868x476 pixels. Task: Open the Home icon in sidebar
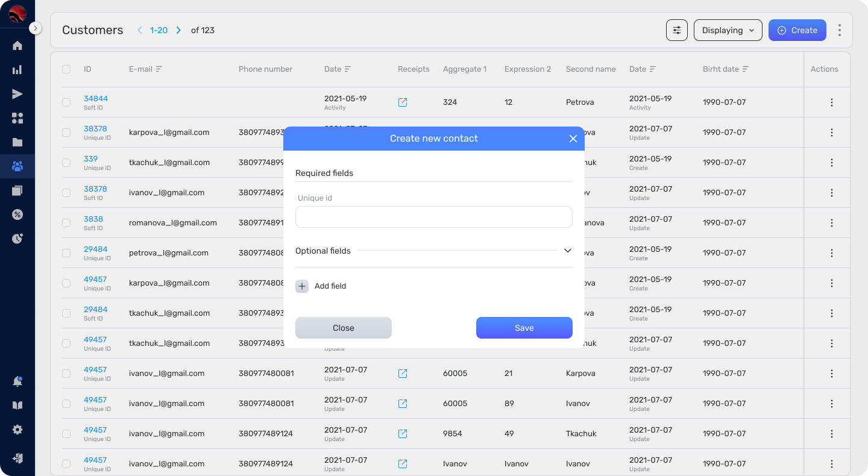(x=17, y=46)
